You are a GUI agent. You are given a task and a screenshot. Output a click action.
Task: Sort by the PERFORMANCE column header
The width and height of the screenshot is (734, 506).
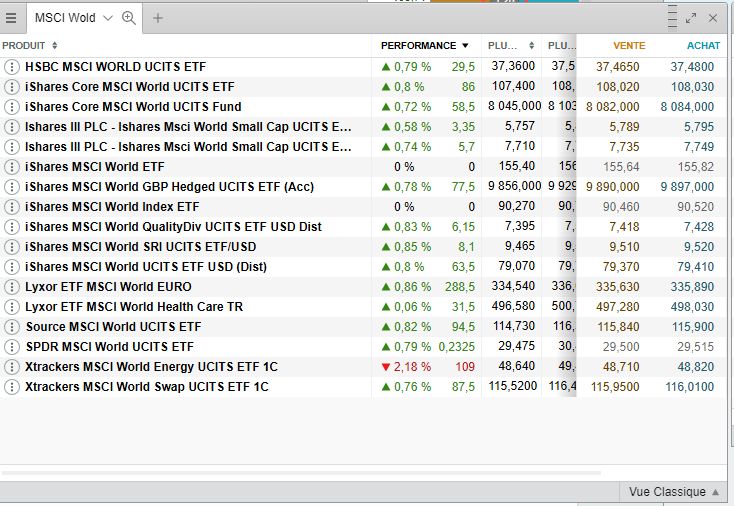[x=425, y=45]
